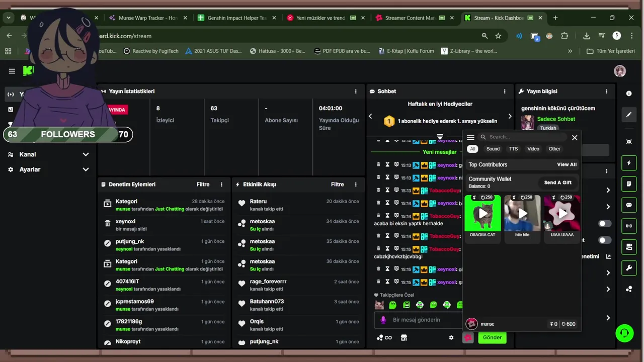Open E-Kitap Kuflu Forum bookmark

405,51
